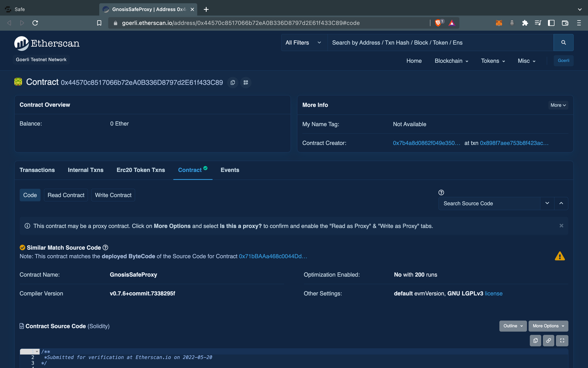
Task: Reload the page in the browser toolbar
Action: 35,23
